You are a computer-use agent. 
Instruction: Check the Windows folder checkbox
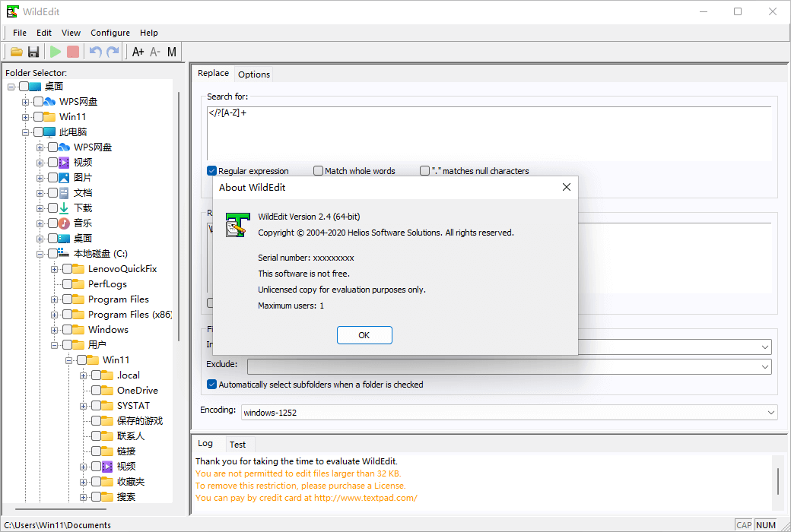pos(67,329)
